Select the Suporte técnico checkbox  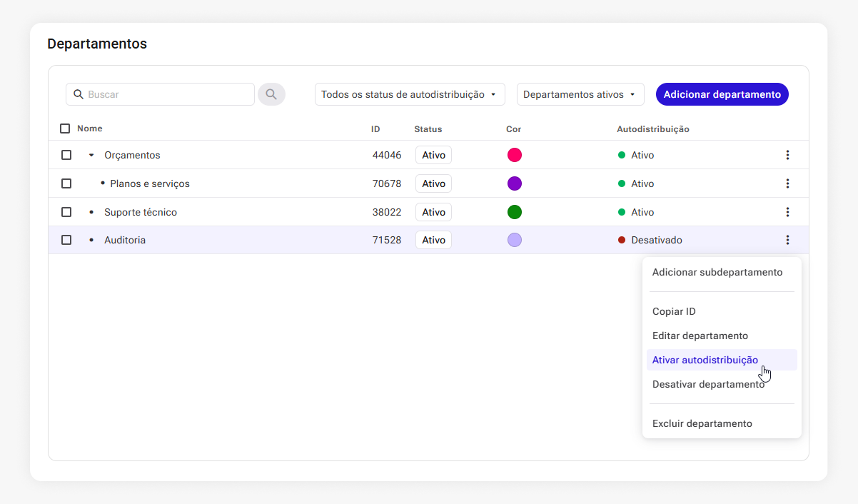pos(66,212)
